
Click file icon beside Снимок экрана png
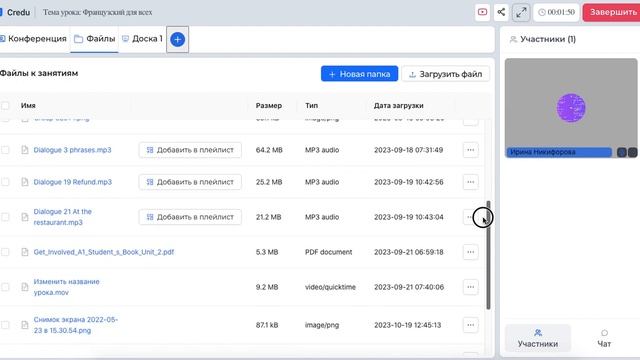(25, 325)
